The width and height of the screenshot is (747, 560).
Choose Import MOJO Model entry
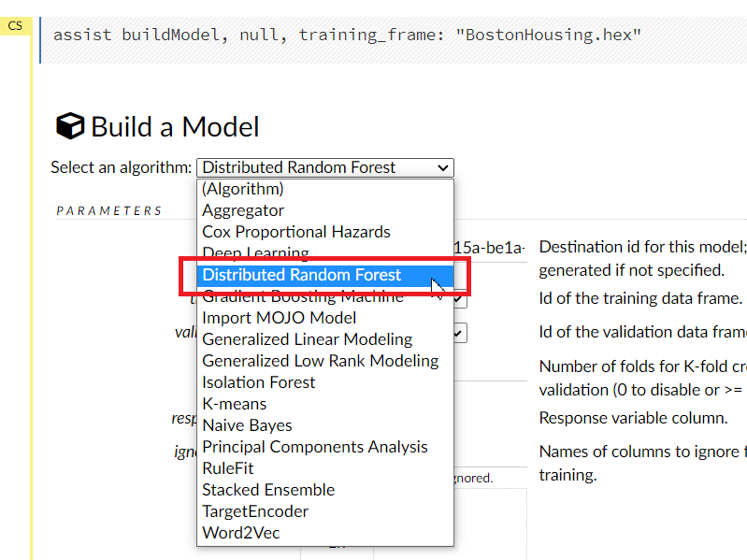[279, 318]
